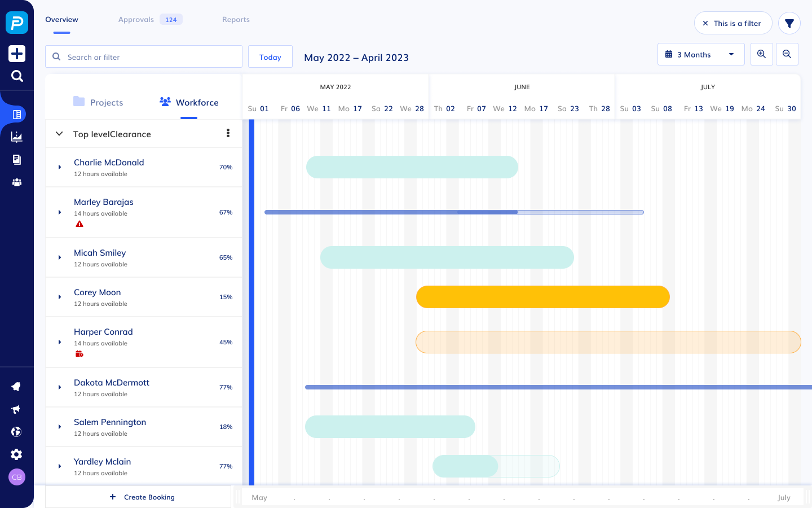Zoom out of the timeline
Viewport: 812px width, 508px height.
tap(787, 54)
